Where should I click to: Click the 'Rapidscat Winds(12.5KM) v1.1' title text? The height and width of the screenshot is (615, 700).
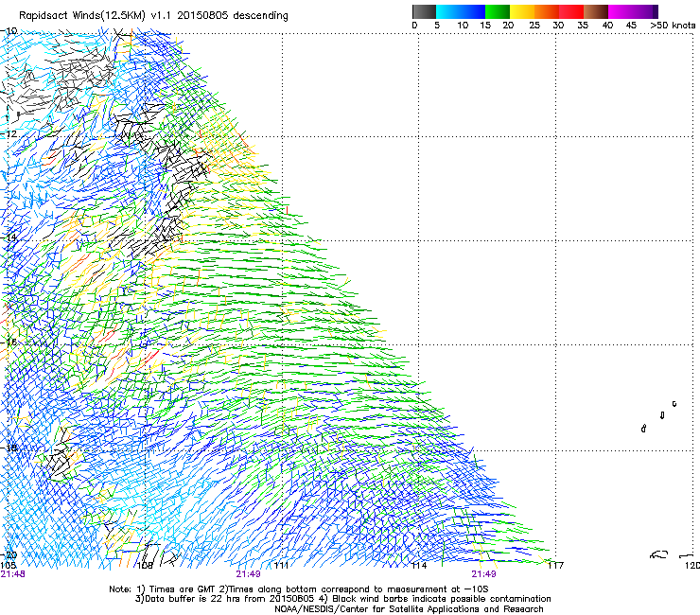[x=96, y=16]
